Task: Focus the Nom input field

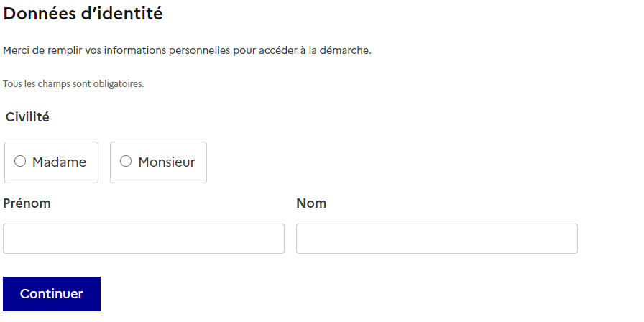Action: click(437, 239)
